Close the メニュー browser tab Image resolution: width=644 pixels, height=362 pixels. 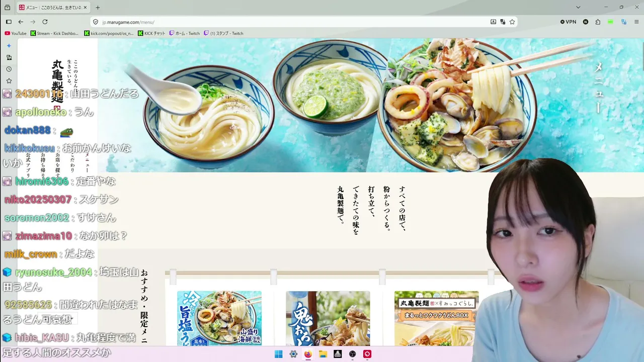[x=86, y=8]
